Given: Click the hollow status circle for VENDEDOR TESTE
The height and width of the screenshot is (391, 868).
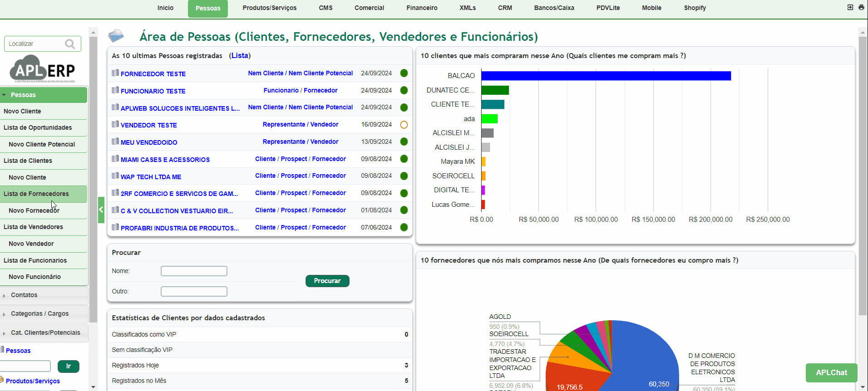Looking at the screenshot, I should tap(404, 125).
